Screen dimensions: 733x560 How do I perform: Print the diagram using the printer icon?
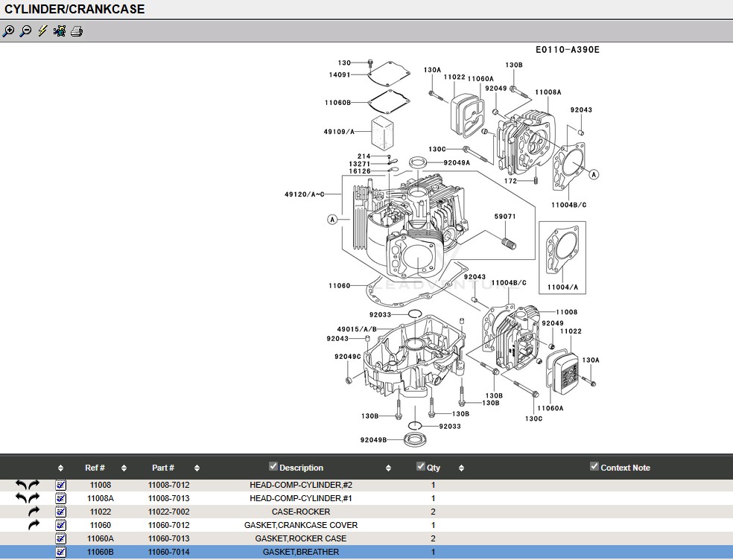point(77,31)
